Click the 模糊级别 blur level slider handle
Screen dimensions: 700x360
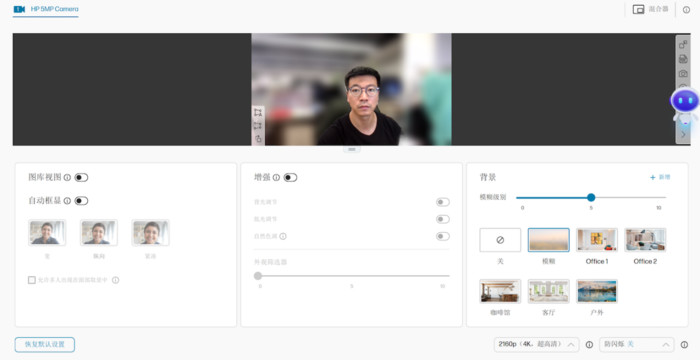(591, 197)
